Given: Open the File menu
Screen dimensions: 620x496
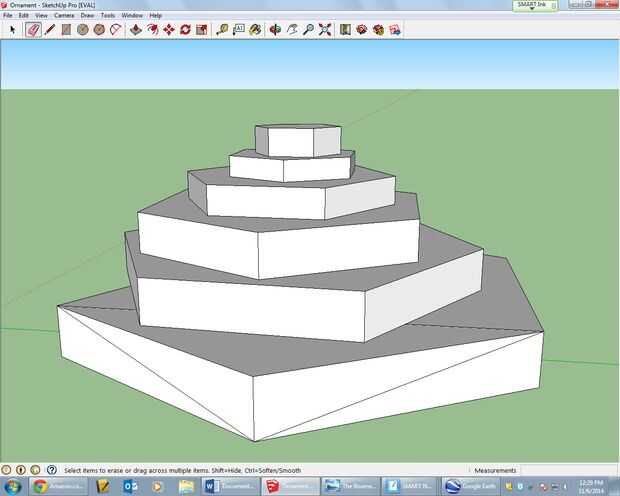Looking at the screenshot, I should pos(8,15).
